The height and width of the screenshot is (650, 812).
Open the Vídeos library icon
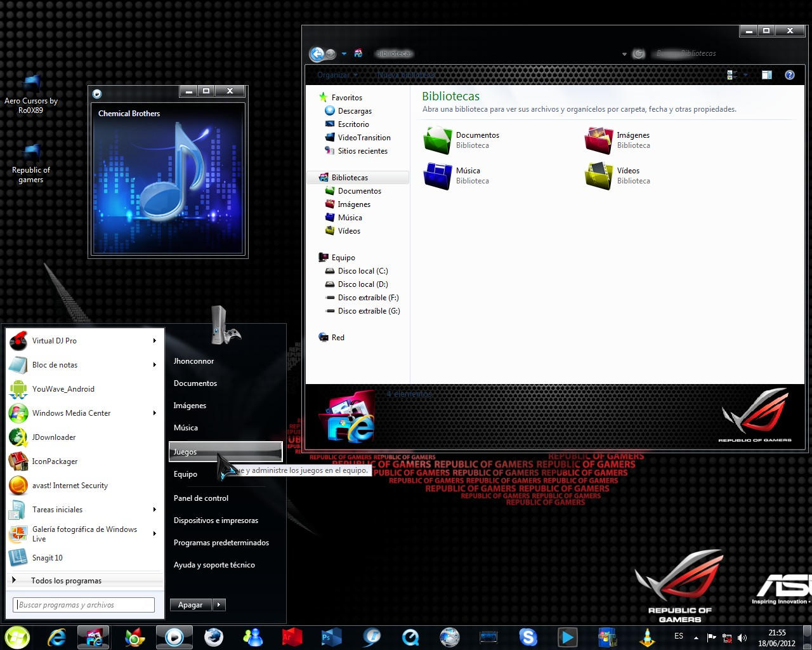pos(597,176)
